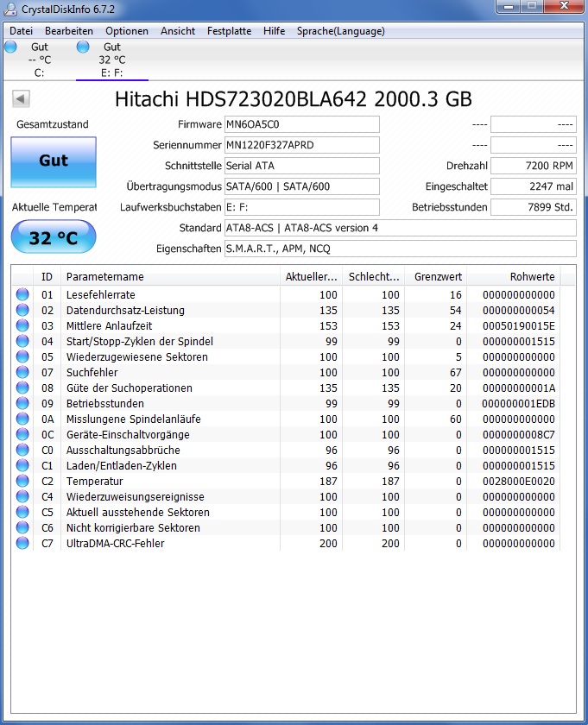The image size is (588, 725).
Task: Click status orb for Suchfehler row
Action: 22,372
